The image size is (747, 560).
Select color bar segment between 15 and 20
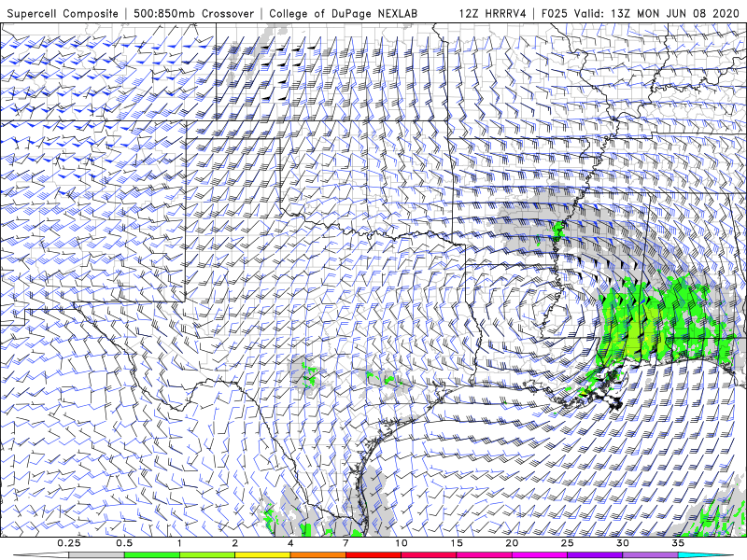point(484,555)
